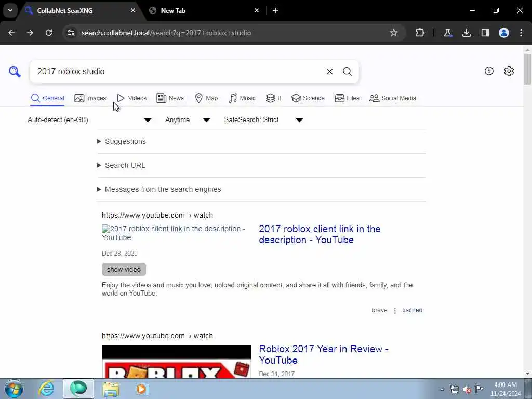Click the browser address bar URL
The width and height of the screenshot is (532, 399).
[166, 33]
